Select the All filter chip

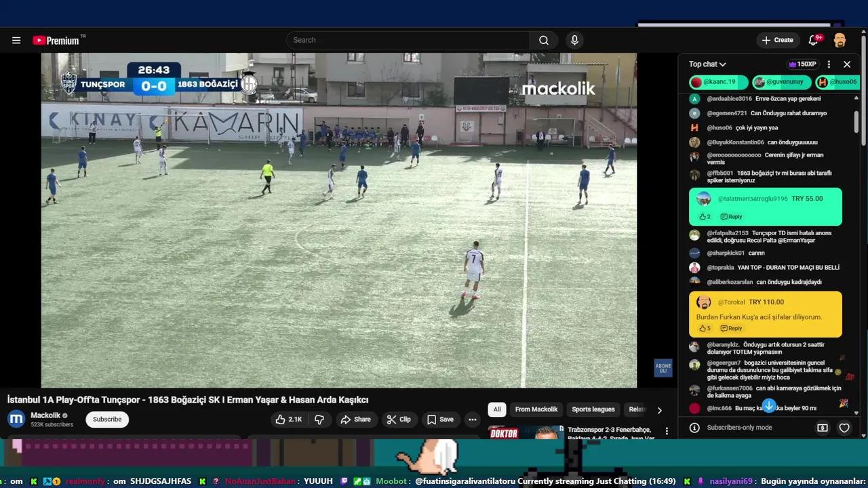[x=497, y=409]
